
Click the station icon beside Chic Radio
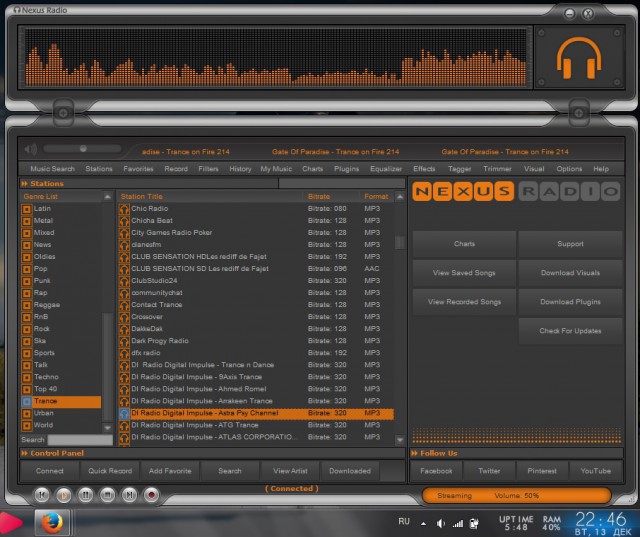pos(124,209)
